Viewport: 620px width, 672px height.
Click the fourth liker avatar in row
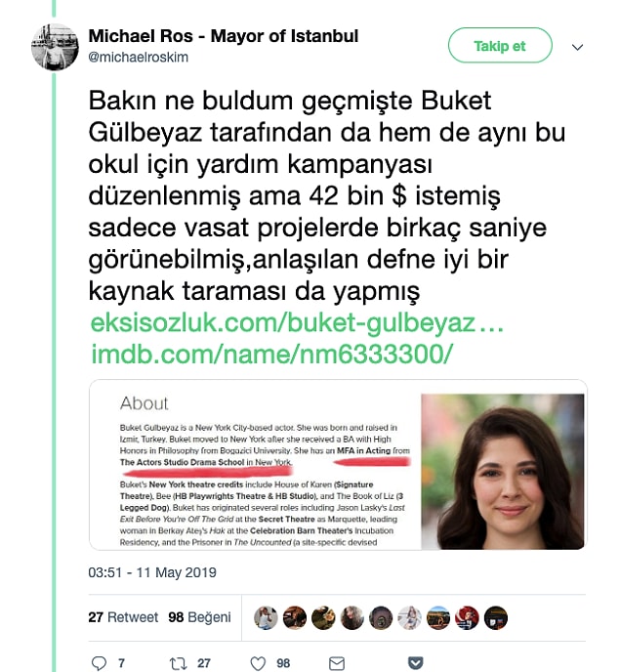351,617
